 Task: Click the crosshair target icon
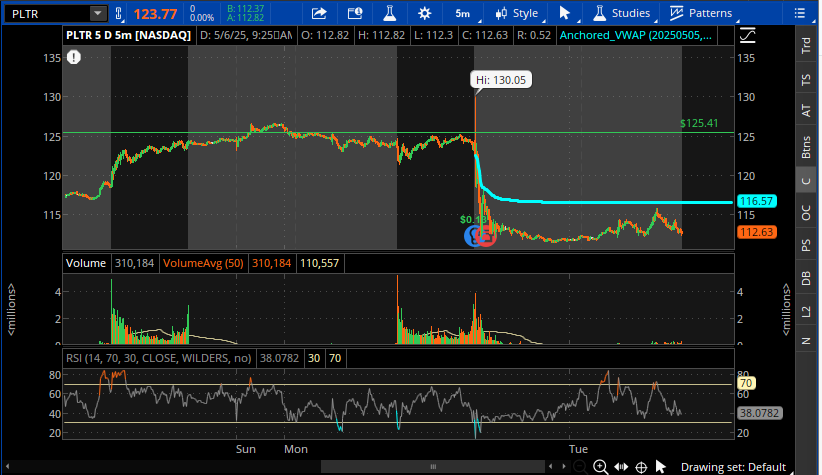coord(641,467)
